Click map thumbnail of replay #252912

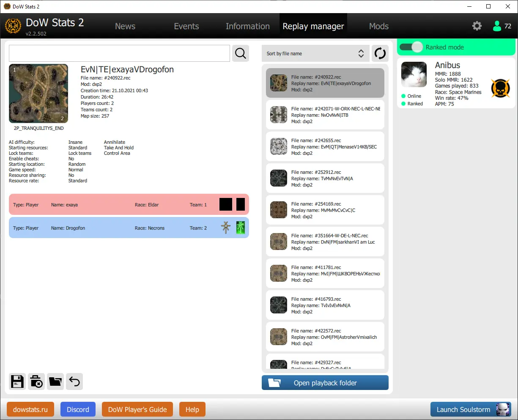279,178
